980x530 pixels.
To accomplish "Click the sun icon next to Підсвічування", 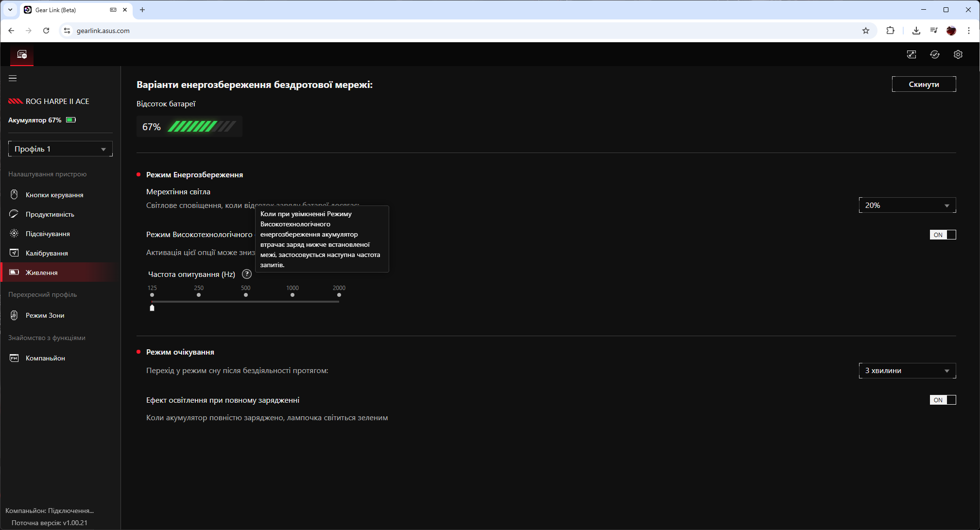I will click(14, 234).
